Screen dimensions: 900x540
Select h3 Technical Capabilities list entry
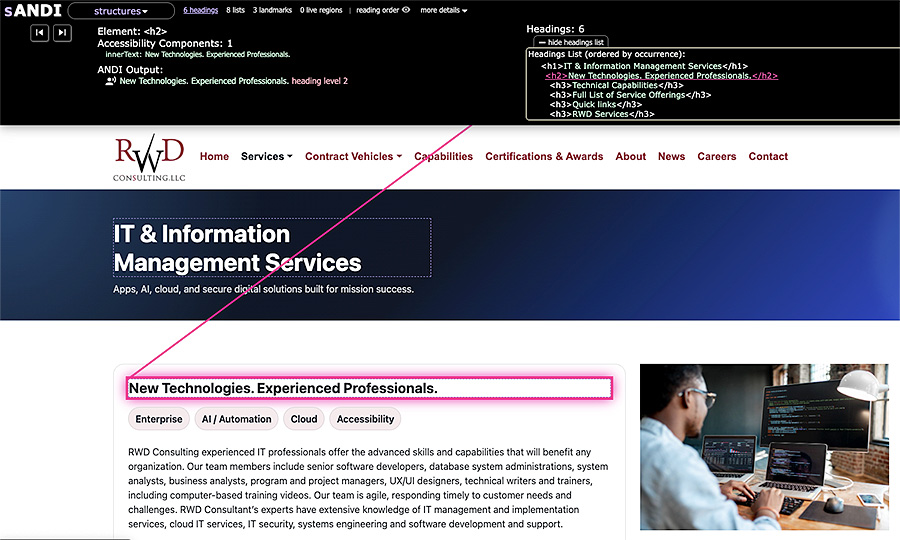click(616, 86)
